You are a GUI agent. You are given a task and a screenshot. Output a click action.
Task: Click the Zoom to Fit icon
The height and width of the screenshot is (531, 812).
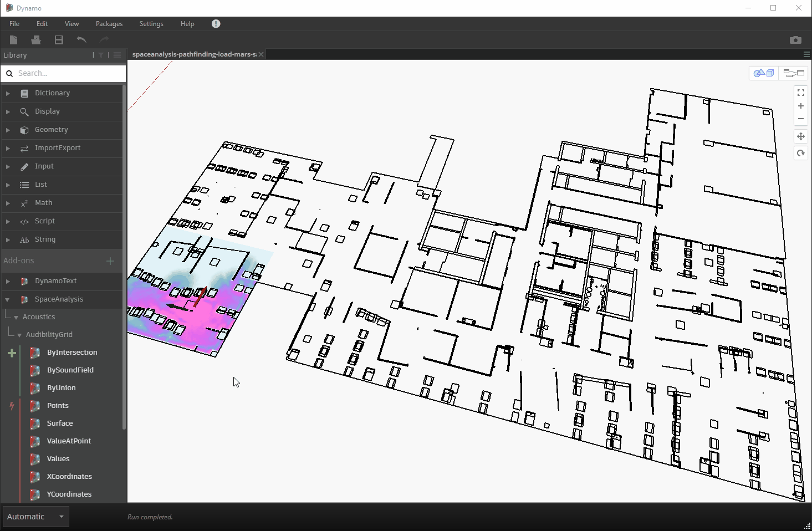point(801,93)
